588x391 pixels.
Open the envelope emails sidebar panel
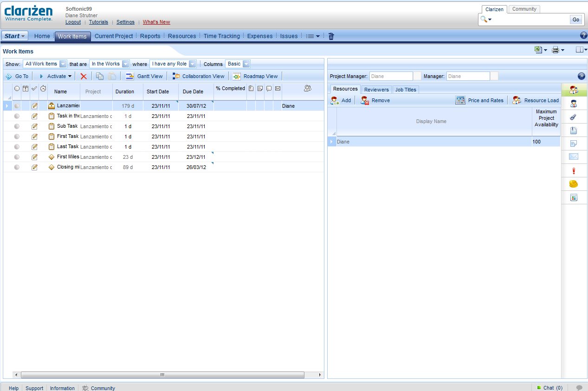point(574,157)
